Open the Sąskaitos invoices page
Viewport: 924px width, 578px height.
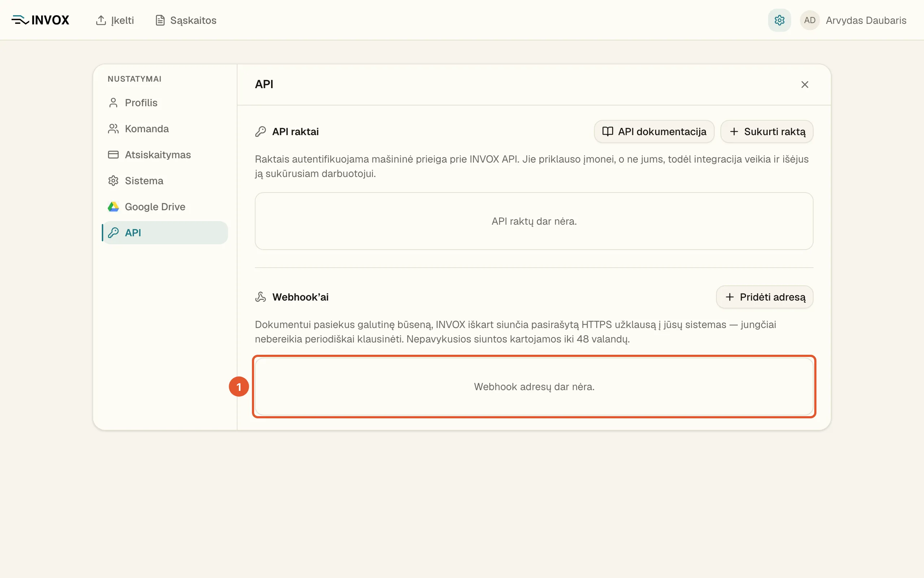(x=186, y=20)
